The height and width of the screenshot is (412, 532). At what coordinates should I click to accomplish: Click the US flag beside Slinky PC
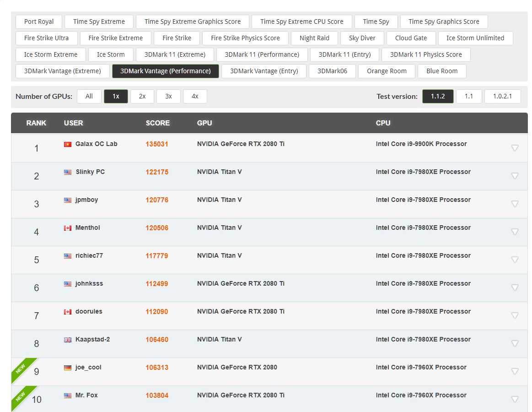click(x=68, y=172)
